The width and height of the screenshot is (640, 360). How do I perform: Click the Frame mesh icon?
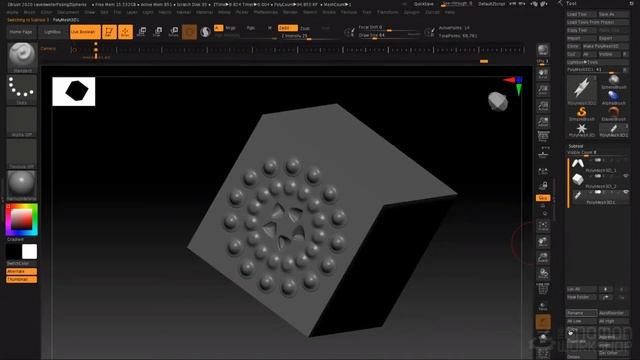pos(543,226)
